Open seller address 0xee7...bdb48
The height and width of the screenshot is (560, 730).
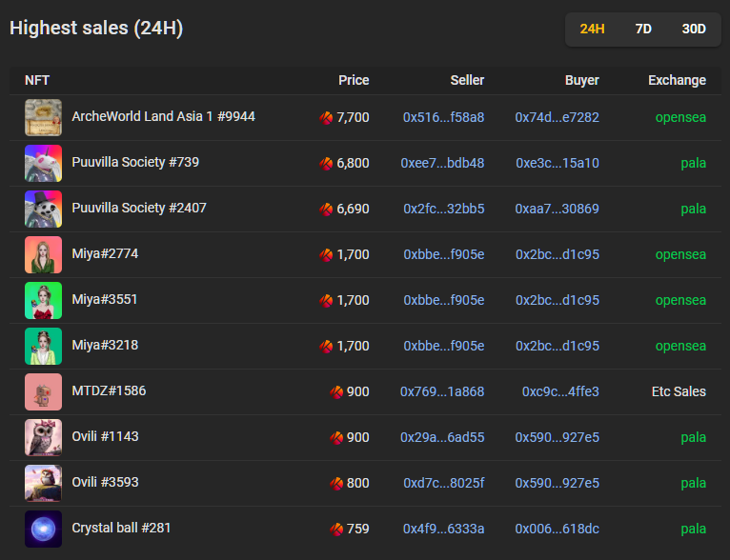[442, 163]
